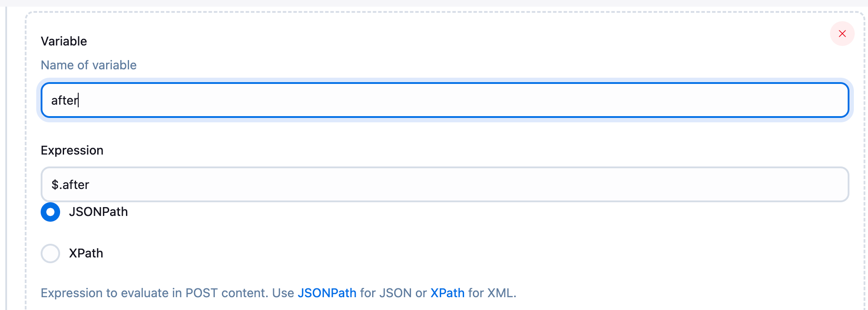Click the "Expression" field label
868x310 pixels.
pos(72,151)
